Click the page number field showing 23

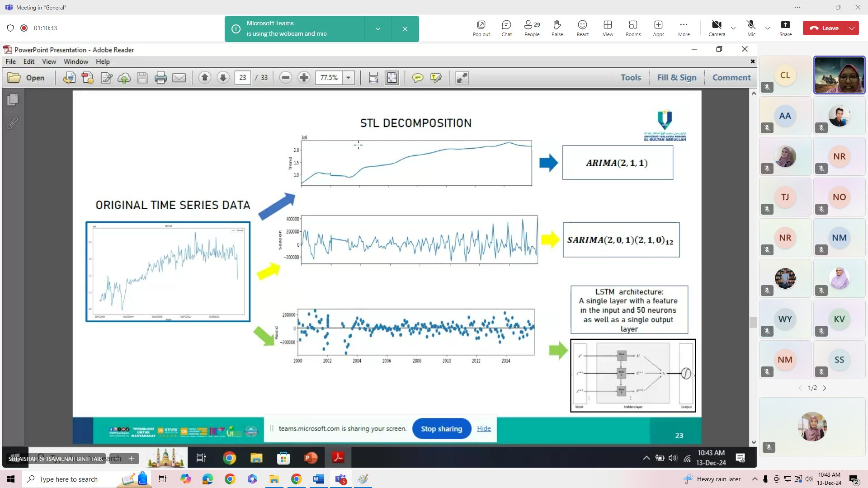[x=243, y=78]
